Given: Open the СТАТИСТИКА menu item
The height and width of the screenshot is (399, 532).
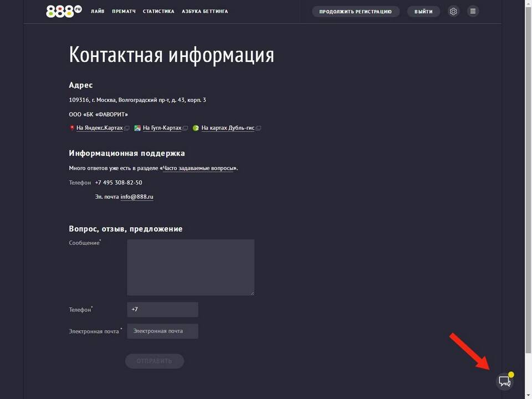Looking at the screenshot, I should coord(158,11).
